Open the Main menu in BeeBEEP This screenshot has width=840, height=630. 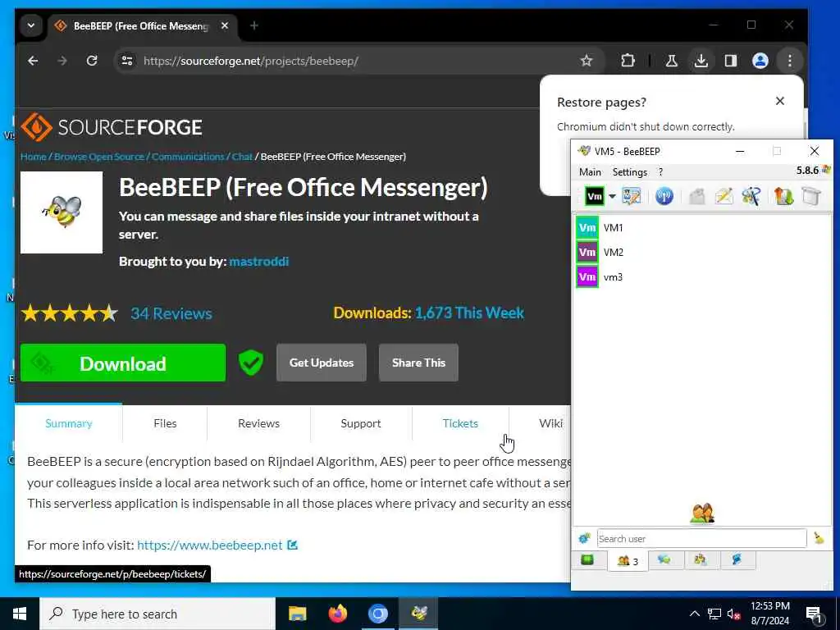pyautogui.click(x=590, y=172)
